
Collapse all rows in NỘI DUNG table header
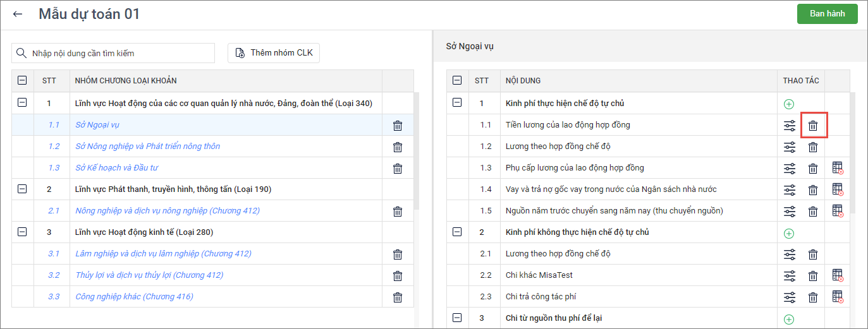458,80
